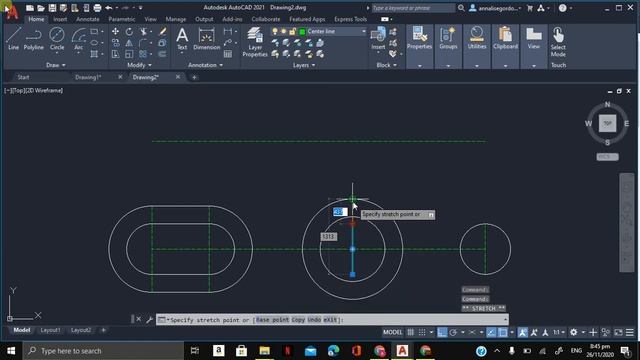Toggle polar tracking in status bar
Viewport: 640px width, 360px height.
point(453,333)
